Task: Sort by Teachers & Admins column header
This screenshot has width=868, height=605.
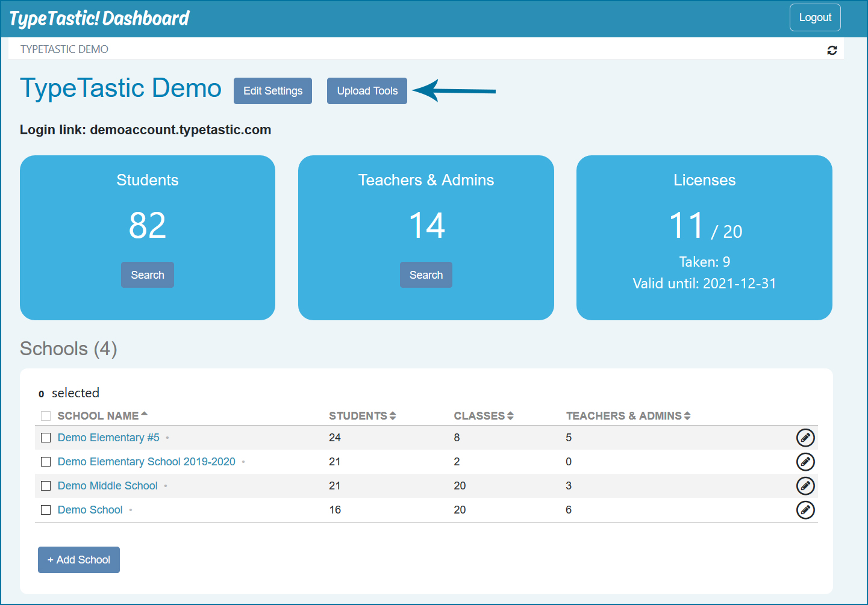Action: (x=628, y=416)
